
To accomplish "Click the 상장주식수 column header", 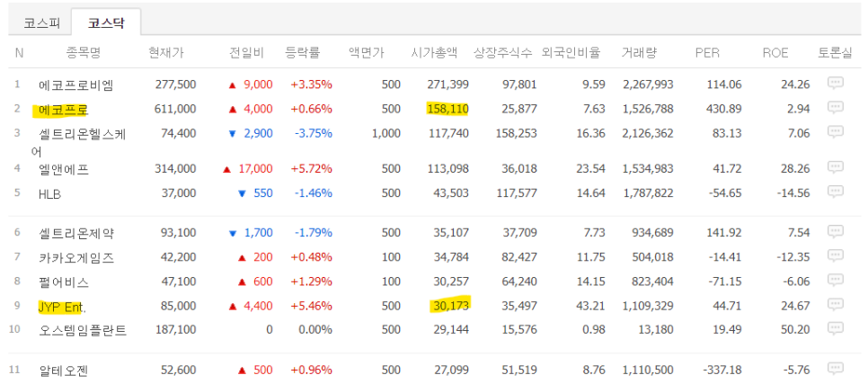I will 502,53.
